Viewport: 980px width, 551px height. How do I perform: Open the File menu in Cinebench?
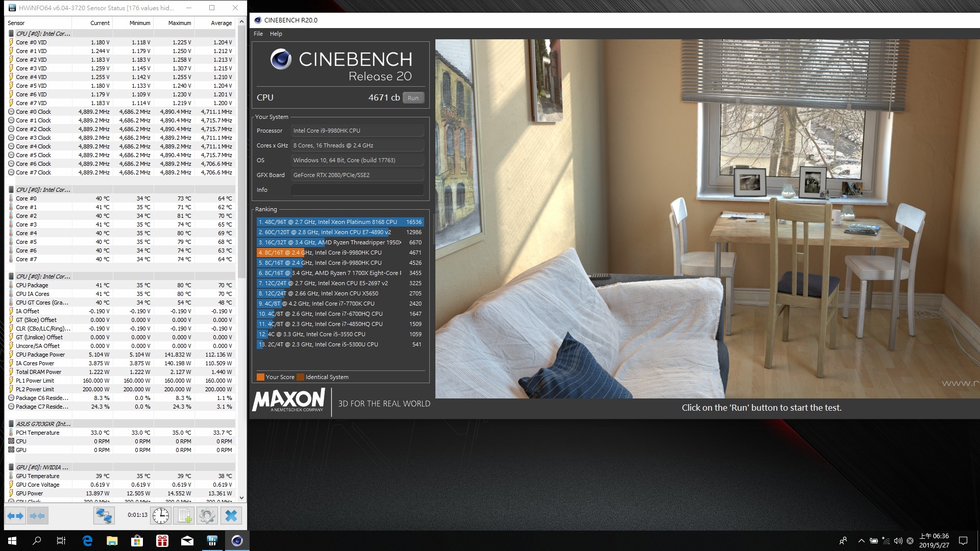pyautogui.click(x=258, y=34)
